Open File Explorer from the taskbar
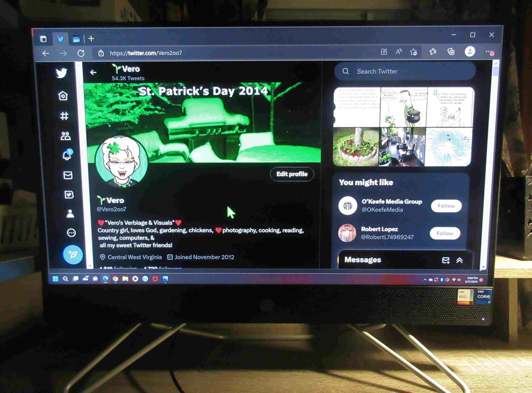Screen dimensions: 532x393 [125, 279]
